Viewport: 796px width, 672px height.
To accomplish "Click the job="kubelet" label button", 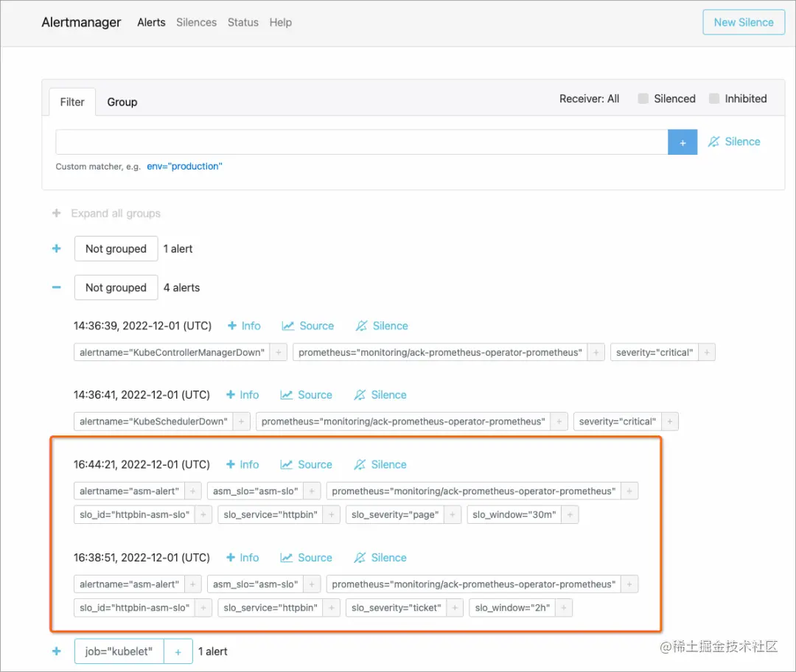I will 119,651.
